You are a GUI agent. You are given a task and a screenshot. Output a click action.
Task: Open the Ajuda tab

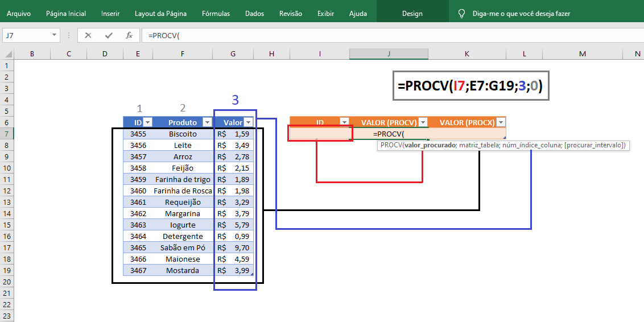point(358,14)
